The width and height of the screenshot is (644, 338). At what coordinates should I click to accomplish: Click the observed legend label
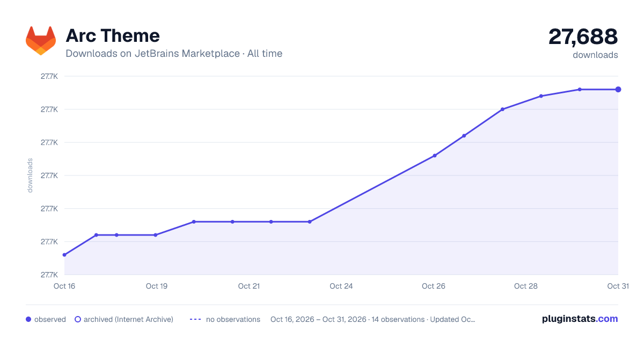[x=50, y=319]
